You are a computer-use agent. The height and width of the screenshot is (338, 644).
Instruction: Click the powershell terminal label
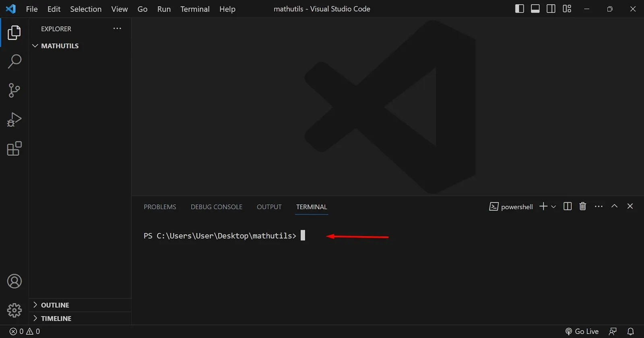tap(511, 207)
